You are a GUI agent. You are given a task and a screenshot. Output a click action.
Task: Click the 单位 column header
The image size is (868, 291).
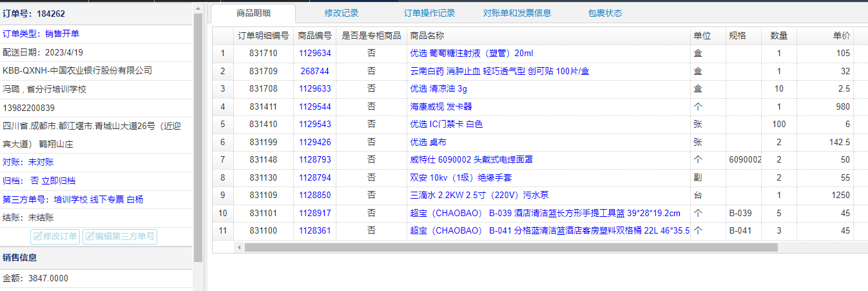click(708, 35)
